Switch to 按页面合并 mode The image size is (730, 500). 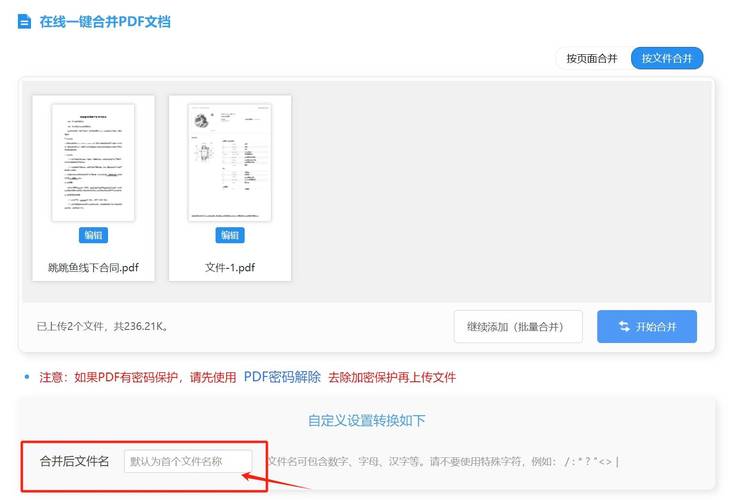pos(592,59)
